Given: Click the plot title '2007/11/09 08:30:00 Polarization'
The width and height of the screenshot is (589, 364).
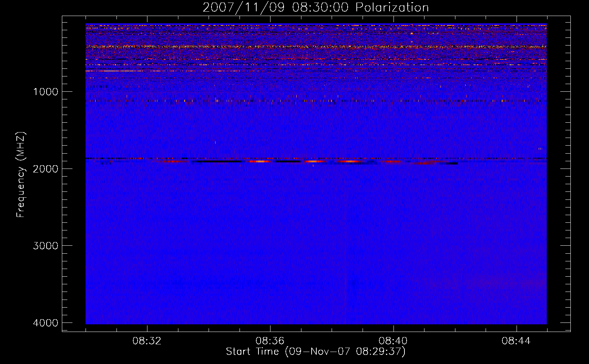Looking at the screenshot, I should click(x=316, y=8).
